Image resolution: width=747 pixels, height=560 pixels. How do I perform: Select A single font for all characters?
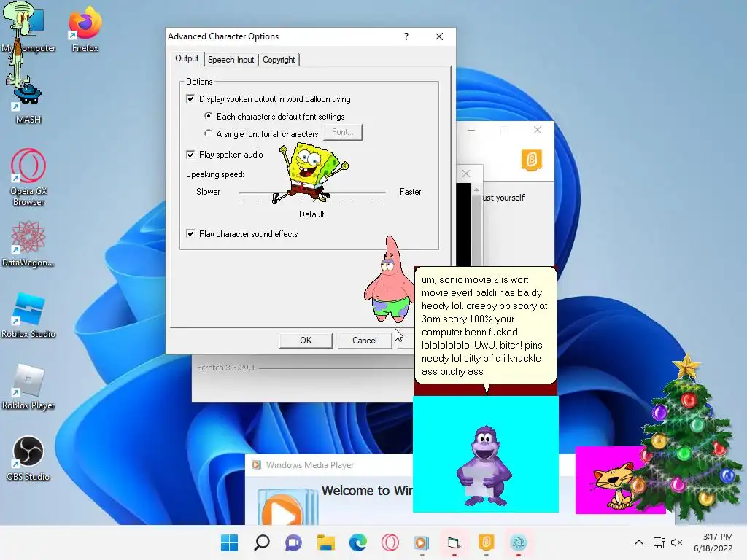208,133
